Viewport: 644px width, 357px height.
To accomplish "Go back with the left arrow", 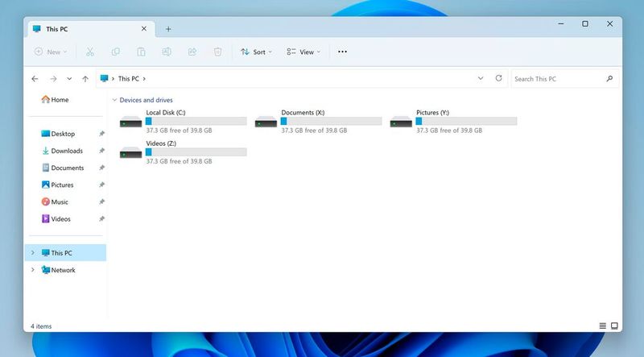I will click(35, 78).
